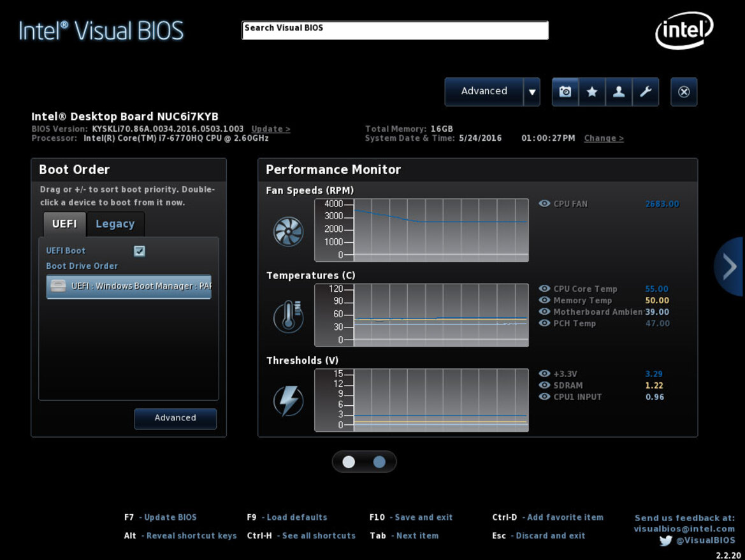Click Esc Discard and exit shortcut
This screenshot has width=745, height=560.
[539, 536]
